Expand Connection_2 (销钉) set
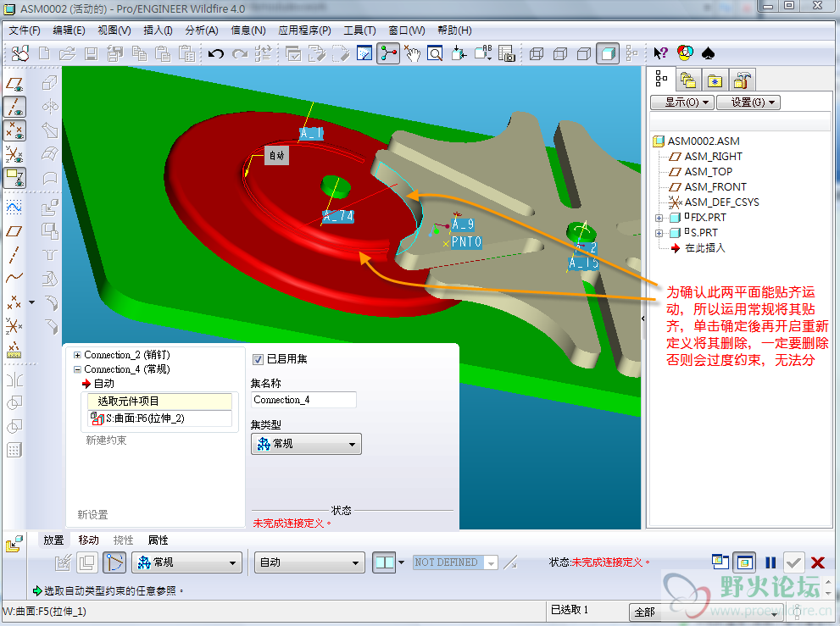The width and height of the screenshot is (840, 626). point(77,355)
